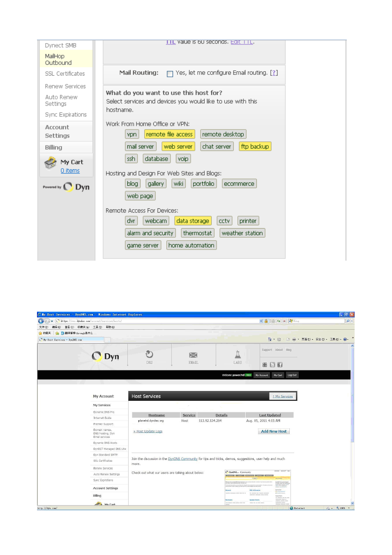Click the DynDNS Community screenshot thumbnail
The height and width of the screenshot is (555, 392).
258,488
